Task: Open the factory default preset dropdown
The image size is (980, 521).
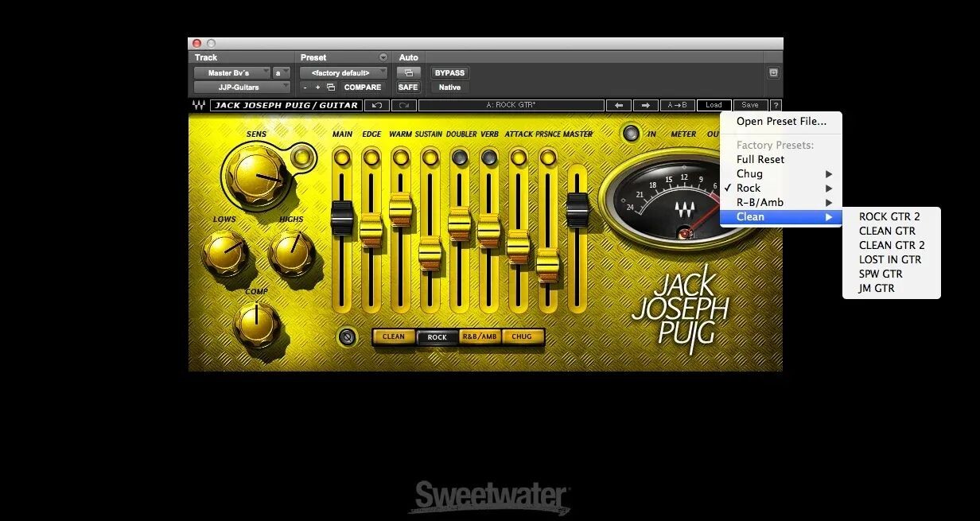Action: click(344, 72)
